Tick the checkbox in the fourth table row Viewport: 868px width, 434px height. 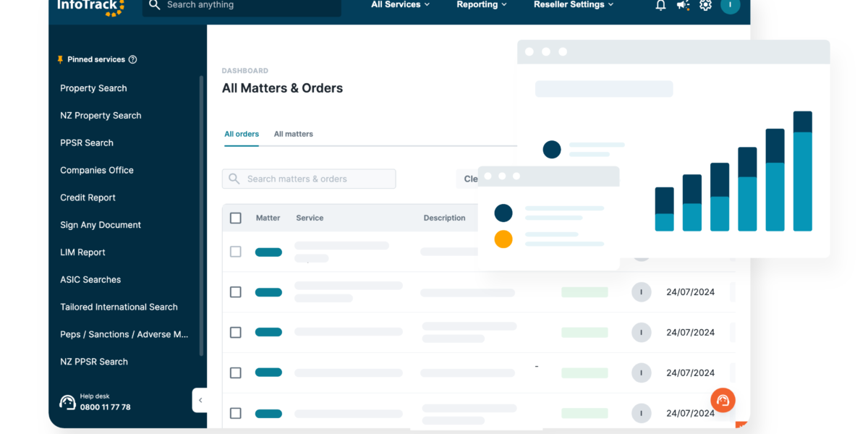(235, 373)
